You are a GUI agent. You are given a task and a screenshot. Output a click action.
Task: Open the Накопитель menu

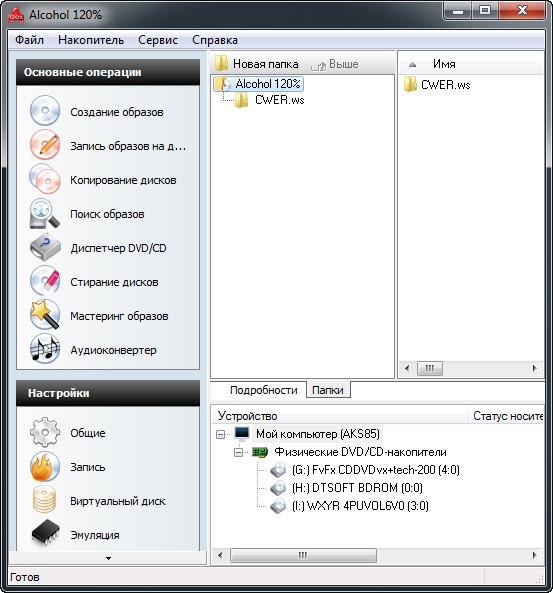tap(91, 40)
